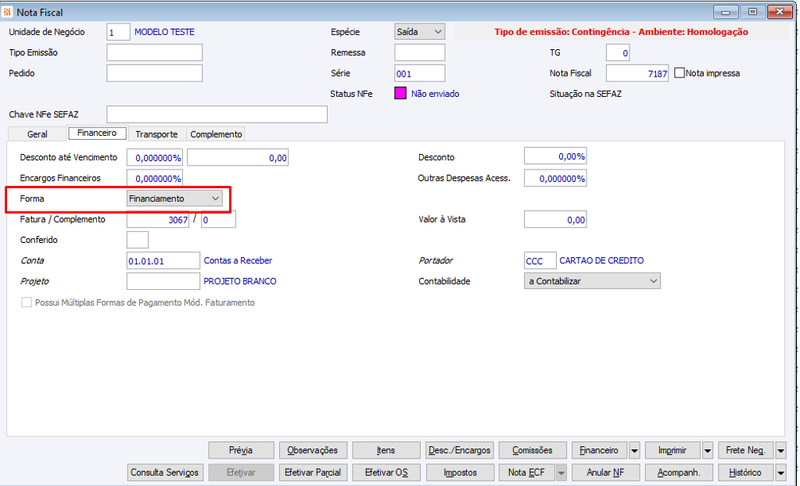Open Desc./Encargos

pyautogui.click(x=460, y=450)
